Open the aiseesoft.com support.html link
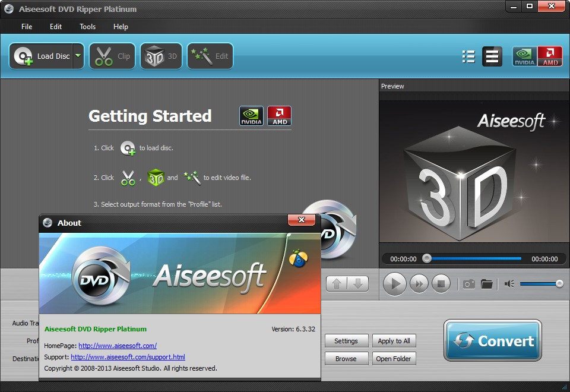 pyautogui.click(x=128, y=357)
